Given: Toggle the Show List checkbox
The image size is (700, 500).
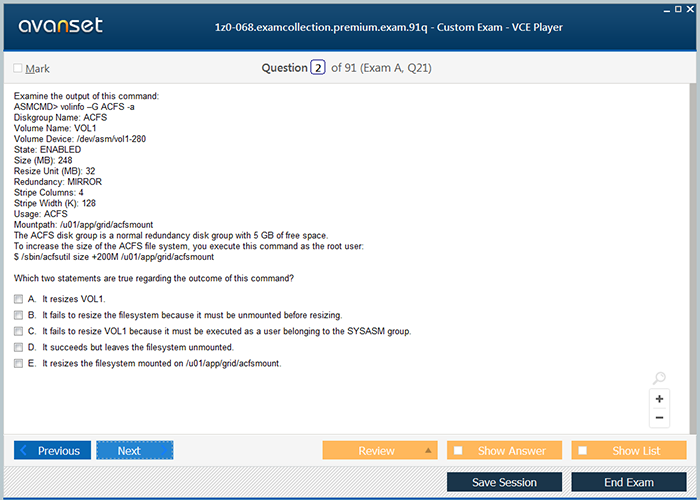Looking at the screenshot, I should point(583,450).
